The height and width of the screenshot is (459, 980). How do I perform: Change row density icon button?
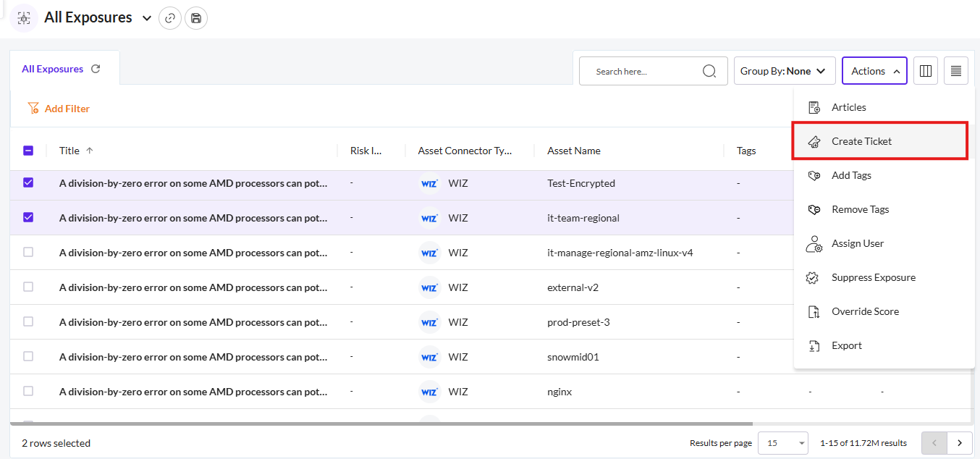pos(956,71)
